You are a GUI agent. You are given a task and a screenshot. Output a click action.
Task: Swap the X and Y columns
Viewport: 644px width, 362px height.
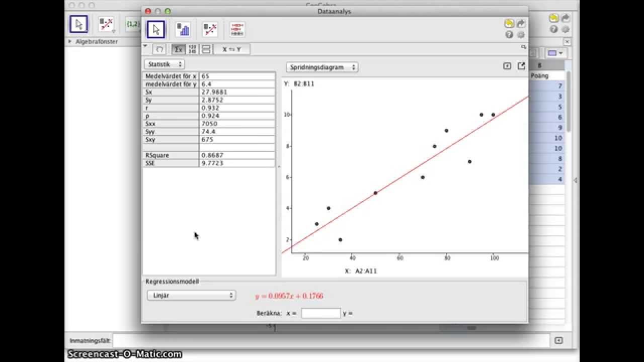[231, 49]
